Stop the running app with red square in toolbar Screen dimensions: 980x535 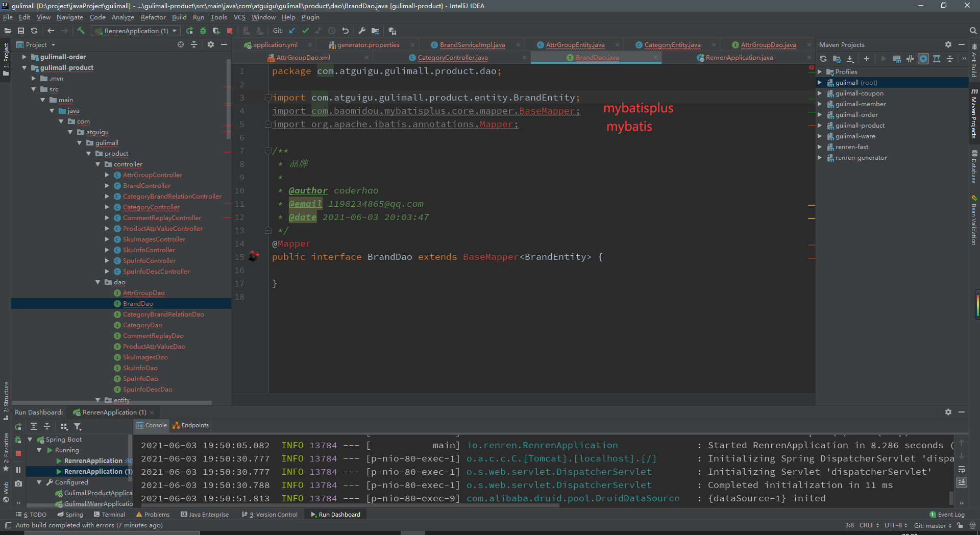230,31
